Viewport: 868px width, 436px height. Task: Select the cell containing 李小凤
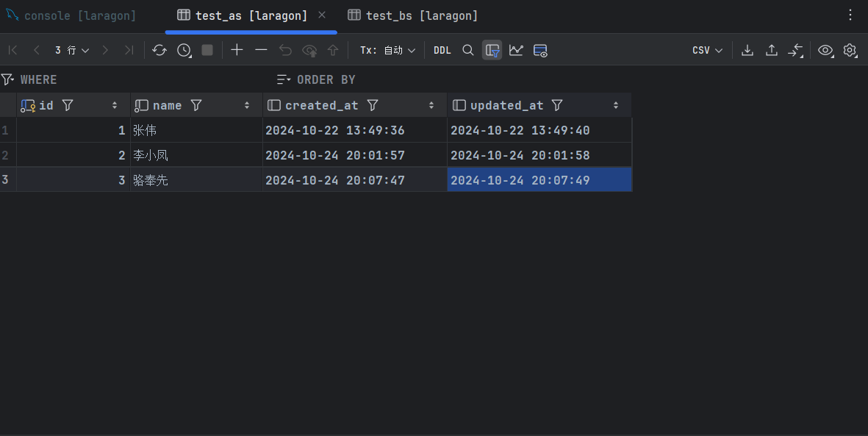point(196,155)
